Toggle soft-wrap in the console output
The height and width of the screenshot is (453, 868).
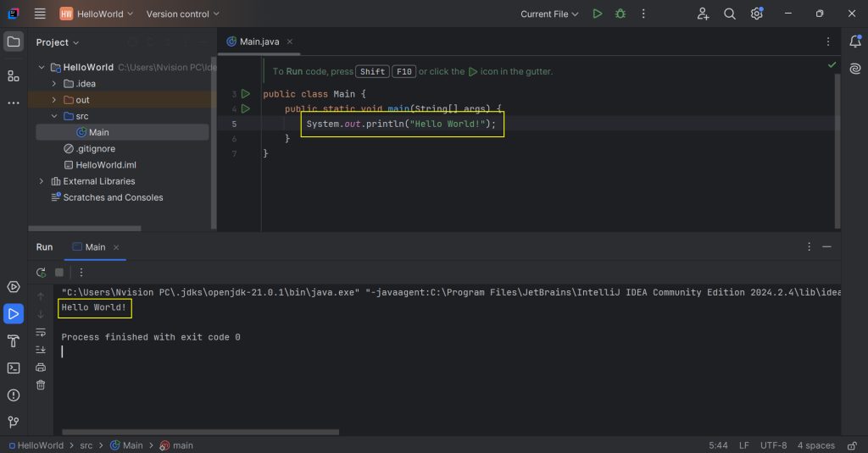41,332
